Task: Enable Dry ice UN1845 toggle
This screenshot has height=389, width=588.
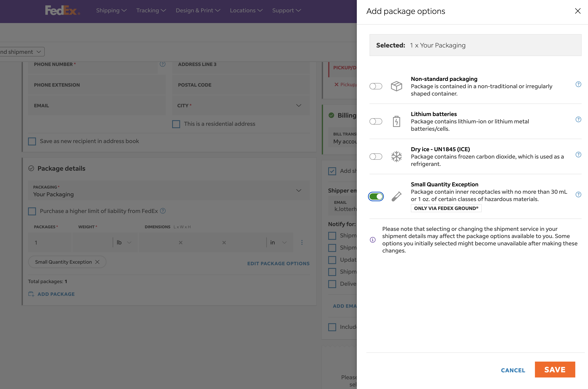Action: point(376,157)
